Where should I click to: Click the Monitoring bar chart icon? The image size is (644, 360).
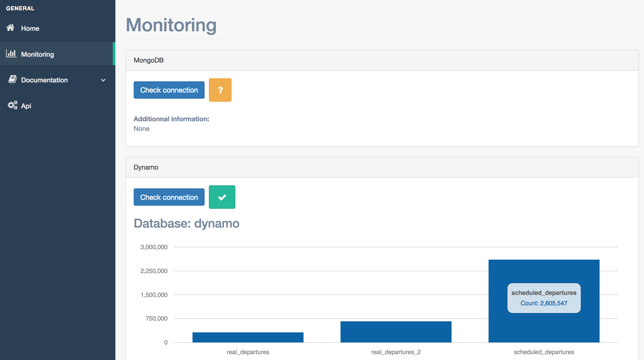(11, 54)
